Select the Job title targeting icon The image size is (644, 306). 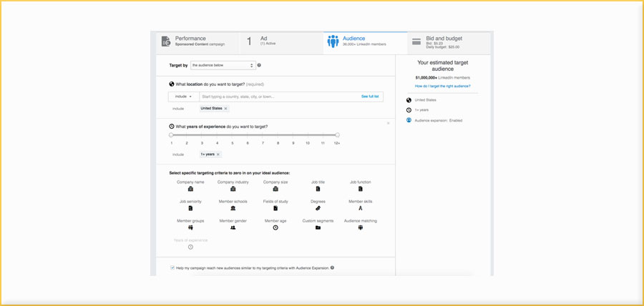point(318,189)
